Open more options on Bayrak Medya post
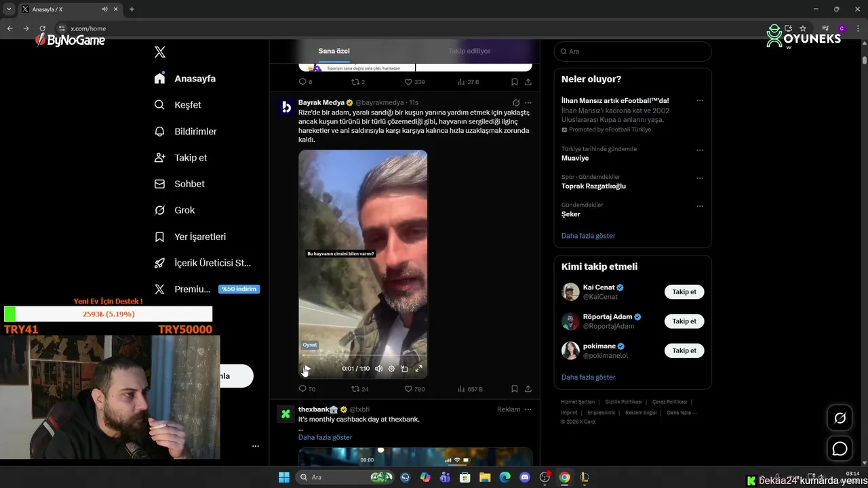868x488 pixels. (528, 103)
